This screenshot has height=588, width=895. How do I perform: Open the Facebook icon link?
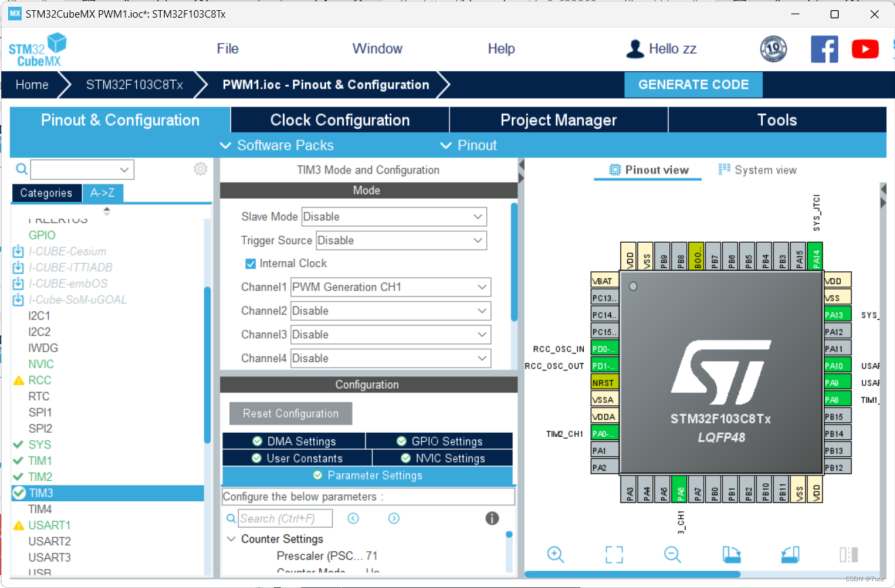point(824,49)
